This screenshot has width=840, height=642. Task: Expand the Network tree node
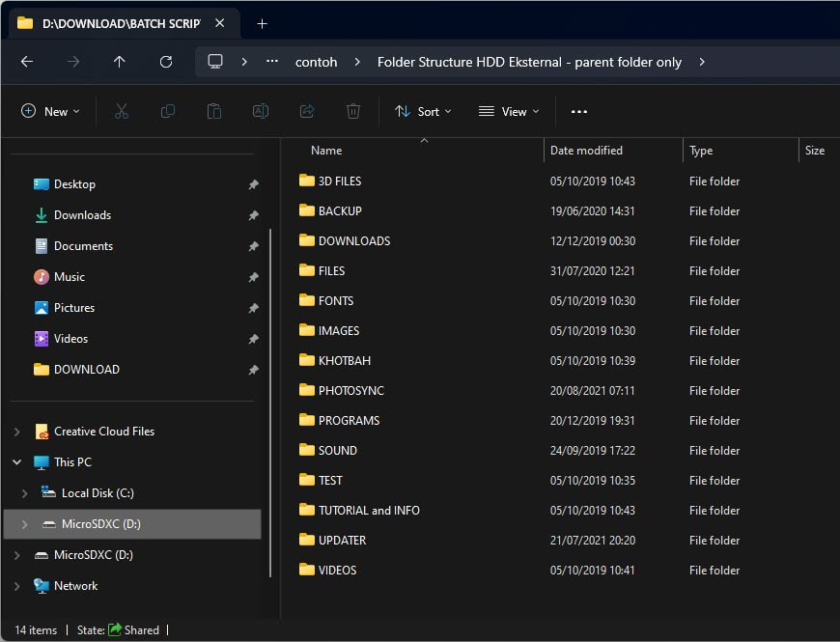[x=17, y=586]
